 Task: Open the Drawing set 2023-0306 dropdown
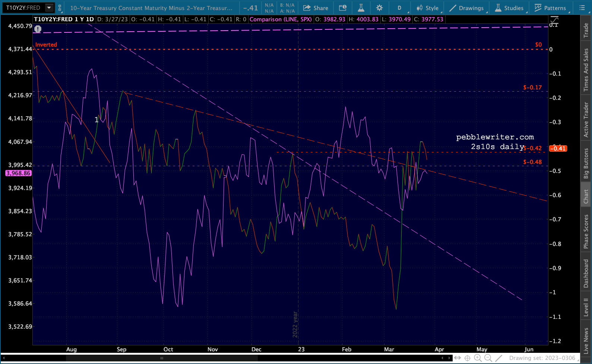coord(544,358)
